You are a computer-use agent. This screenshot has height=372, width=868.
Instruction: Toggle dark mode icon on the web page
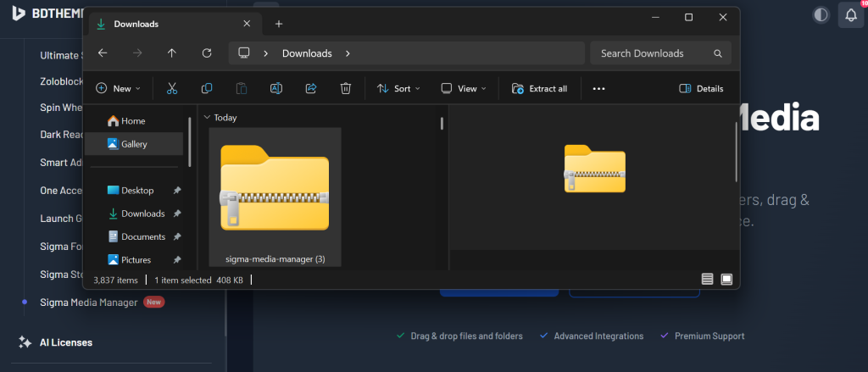[821, 15]
